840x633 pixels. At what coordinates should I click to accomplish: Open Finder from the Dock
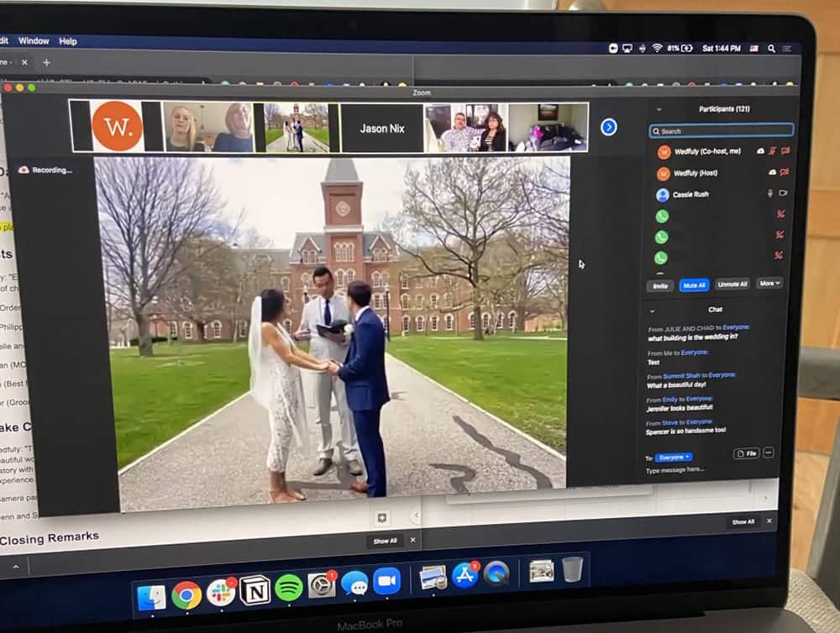click(151, 597)
